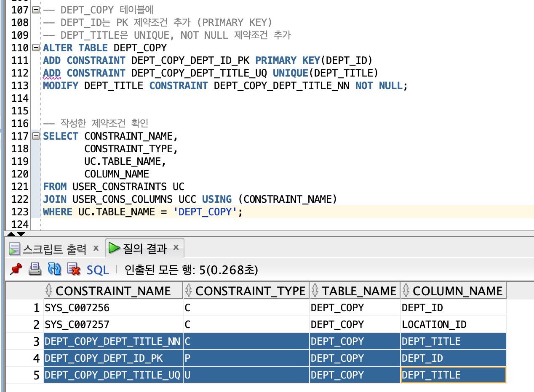Click the DEPT_ID cell in the DEPT_COPY_DEPT_ID_PK row
Image resolution: width=534 pixels, height=392 pixels.
[454, 358]
